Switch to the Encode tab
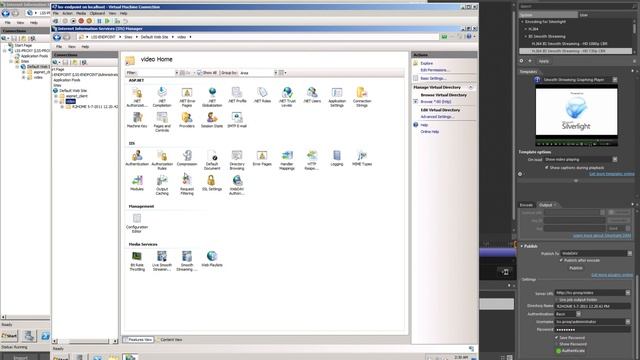640x360 pixels. click(526, 205)
